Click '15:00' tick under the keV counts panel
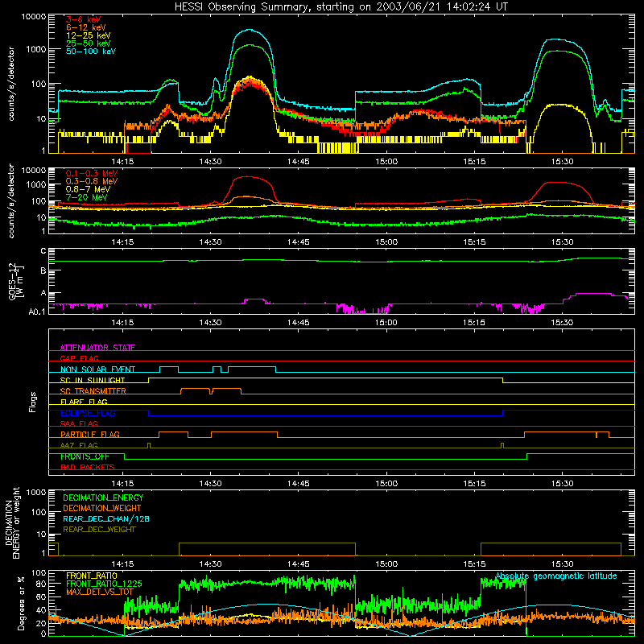Image resolution: width=644 pixels, height=644 pixels. pyautogui.click(x=386, y=162)
